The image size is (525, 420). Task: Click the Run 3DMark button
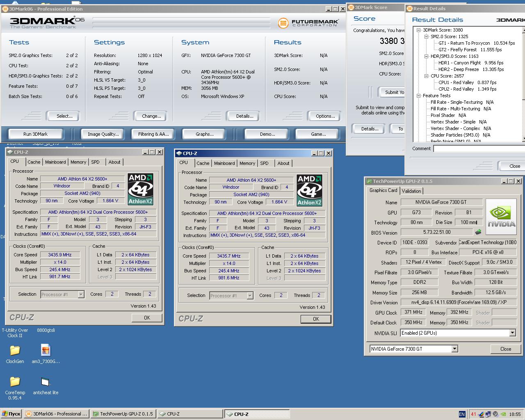point(36,134)
